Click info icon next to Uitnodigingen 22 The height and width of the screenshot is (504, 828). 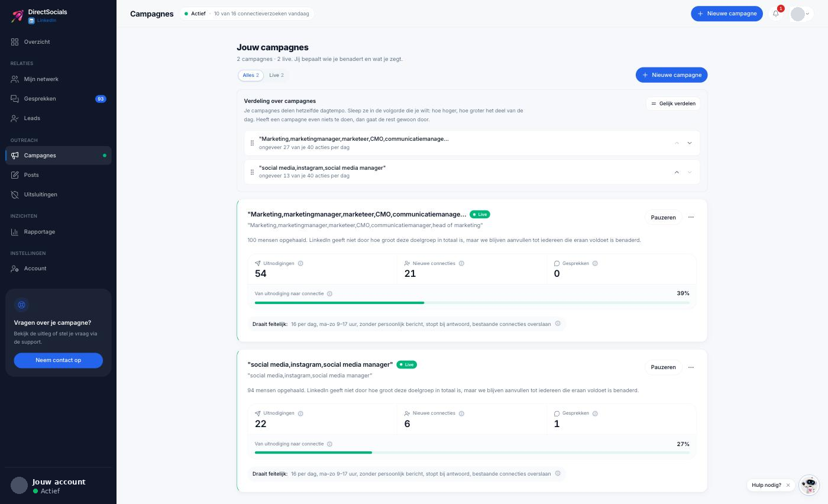click(300, 413)
